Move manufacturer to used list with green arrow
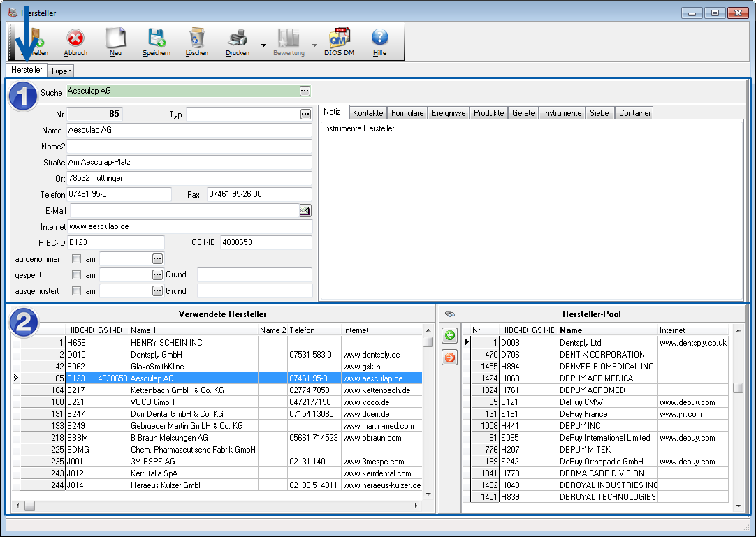Screen dimensions: 756x537 click(449, 335)
